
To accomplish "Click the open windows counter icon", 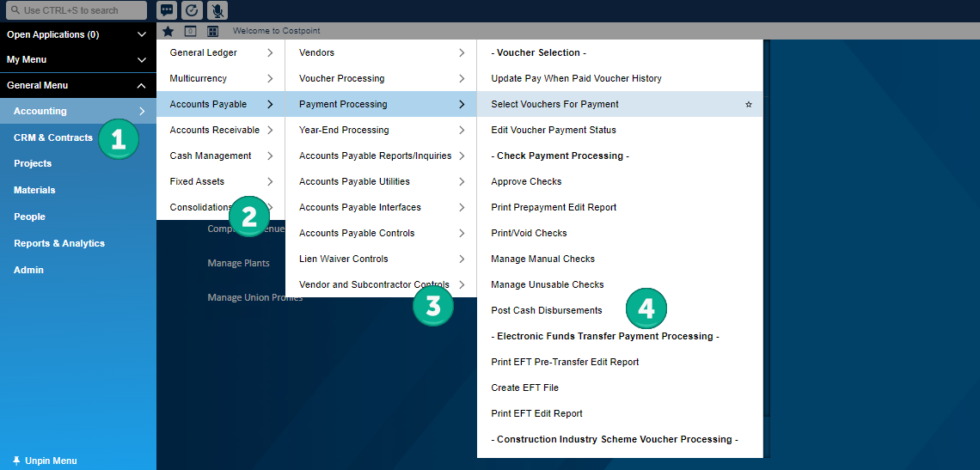I will point(190,31).
